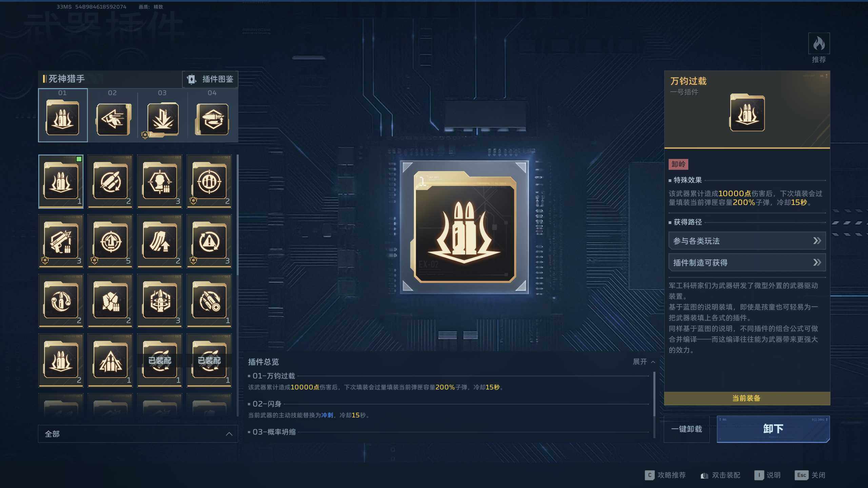Image resolution: width=868 pixels, height=488 pixels.
Task: Select plugin slot 02 dash icon
Action: [x=113, y=119]
